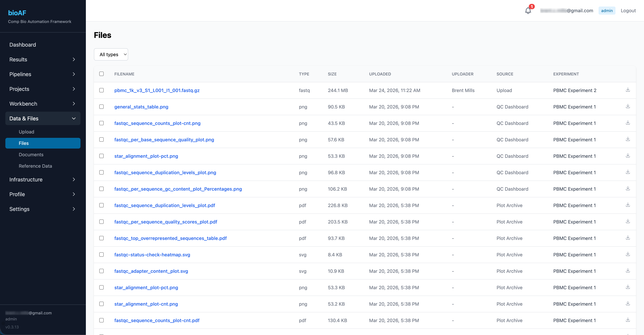Toggle the select-all checkbox in table header
The image size is (644, 335).
101,74
